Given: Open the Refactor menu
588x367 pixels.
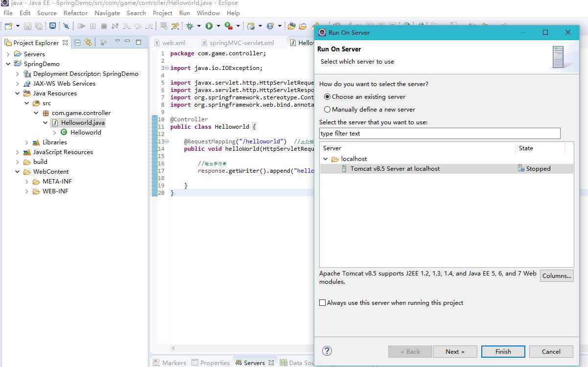Looking at the screenshot, I should click(x=75, y=13).
